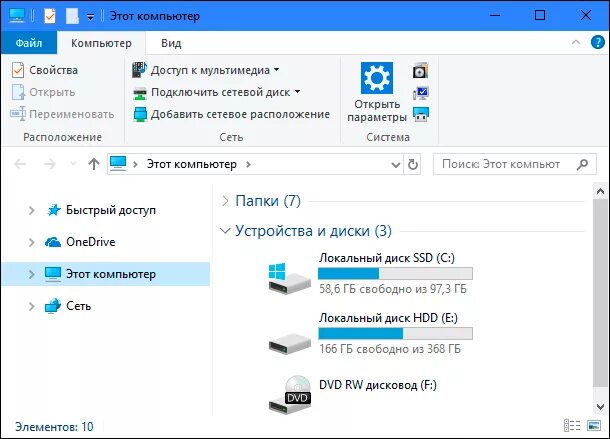Click Локальный диск HDD (E:) usage bar
Viewport: 610px width, 439px height.
pyautogui.click(x=395, y=334)
